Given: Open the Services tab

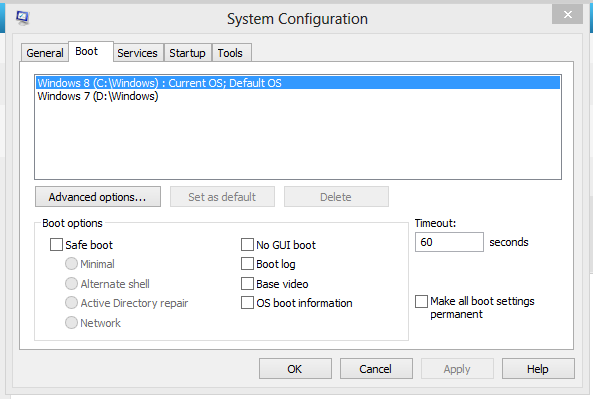Looking at the screenshot, I should tap(137, 53).
